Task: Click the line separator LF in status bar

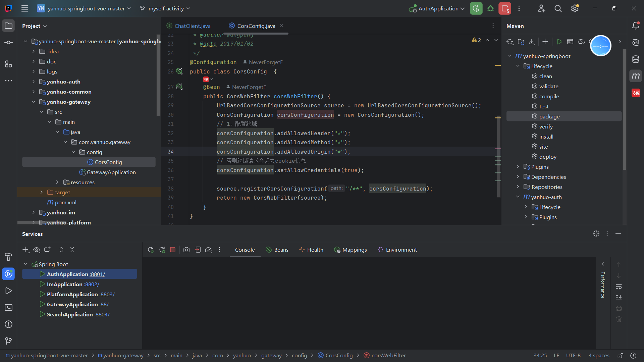Action: pos(556,356)
